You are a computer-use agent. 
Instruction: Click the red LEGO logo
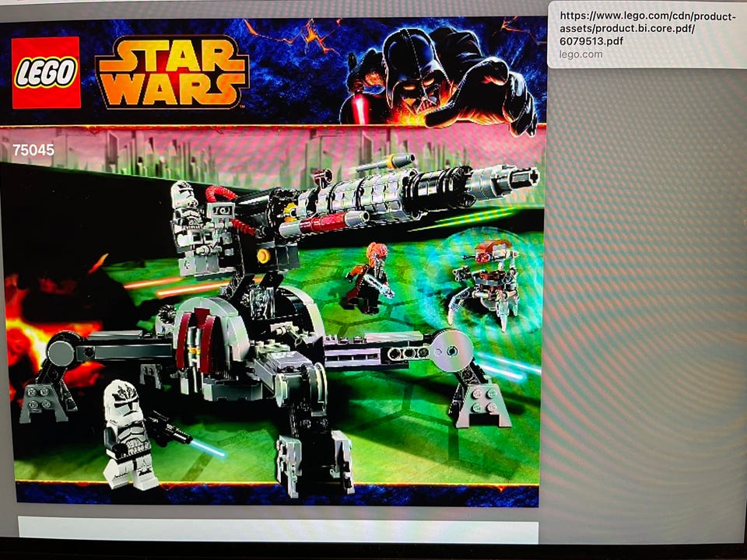(x=46, y=72)
